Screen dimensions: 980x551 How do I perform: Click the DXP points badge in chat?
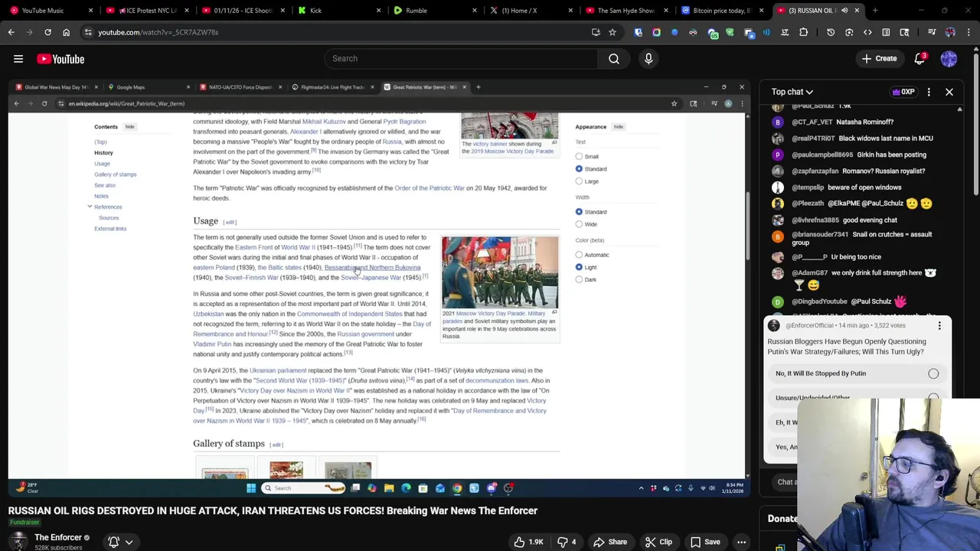[x=903, y=92]
